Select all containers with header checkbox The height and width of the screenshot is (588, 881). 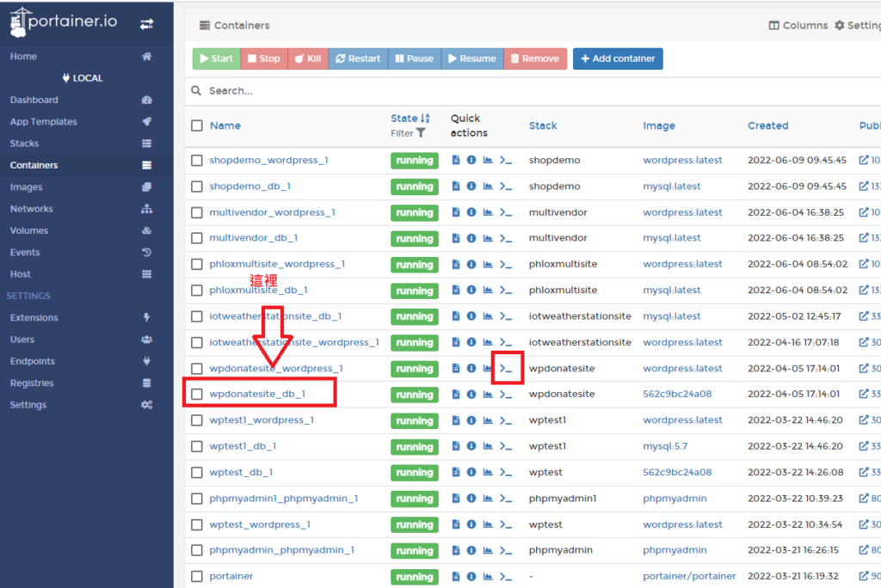(x=197, y=126)
